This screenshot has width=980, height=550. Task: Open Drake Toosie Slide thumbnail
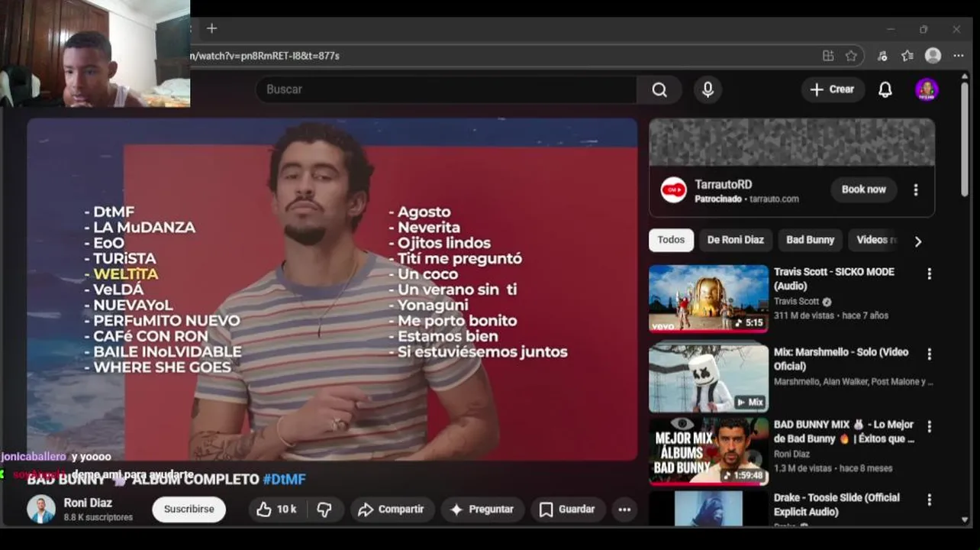pos(708,508)
